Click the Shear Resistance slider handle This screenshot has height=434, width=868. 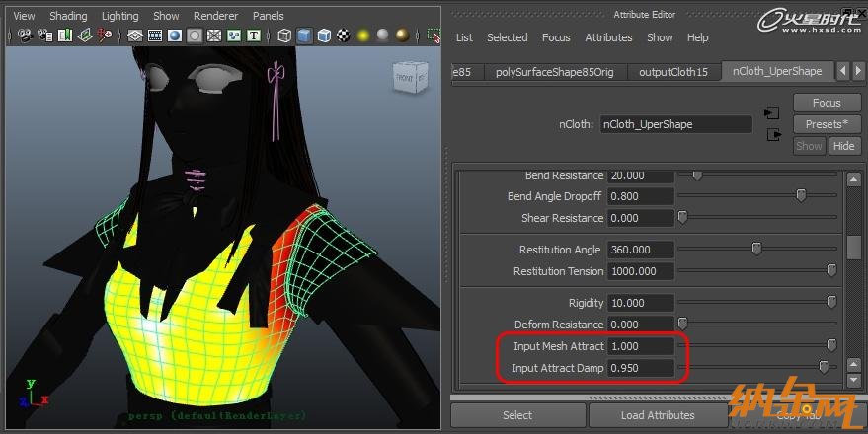click(682, 217)
